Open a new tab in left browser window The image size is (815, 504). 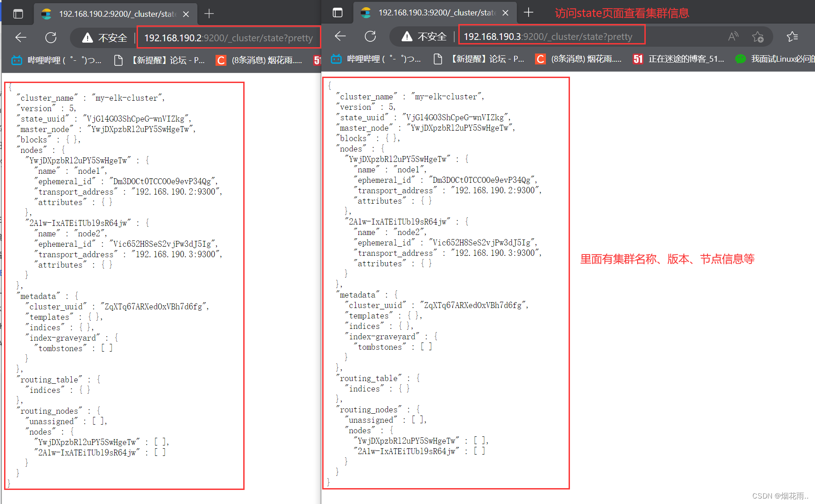click(x=209, y=14)
